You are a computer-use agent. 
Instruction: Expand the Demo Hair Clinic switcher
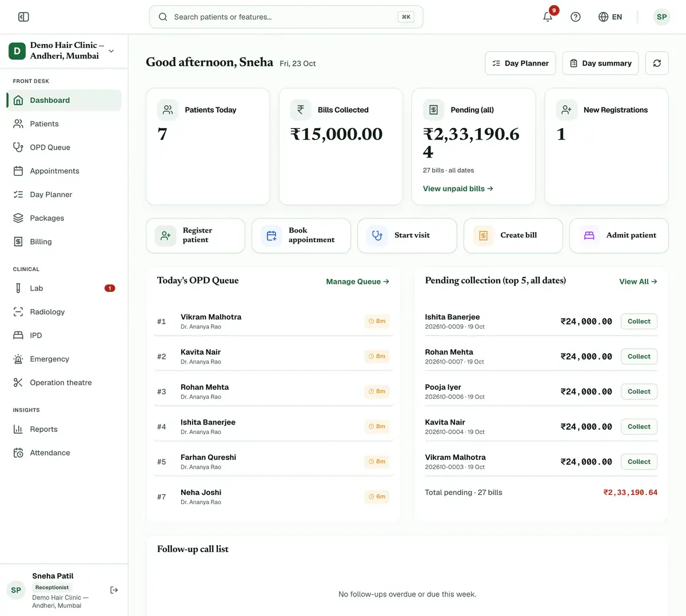(x=64, y=51)
